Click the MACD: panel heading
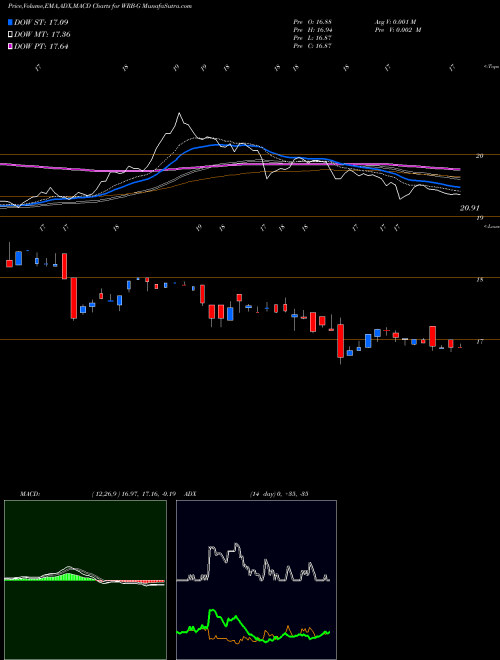500x660 pixels. tap(29, 494)
